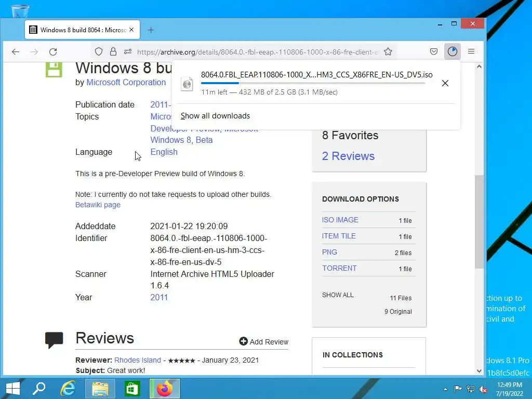Open a new browser tab

pos(151,30)
